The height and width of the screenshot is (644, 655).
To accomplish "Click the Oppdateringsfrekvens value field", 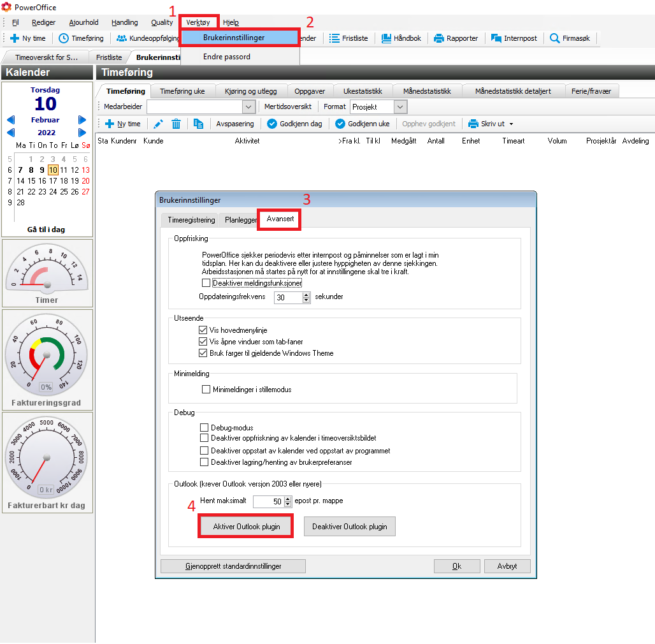I will pos(289,298).
